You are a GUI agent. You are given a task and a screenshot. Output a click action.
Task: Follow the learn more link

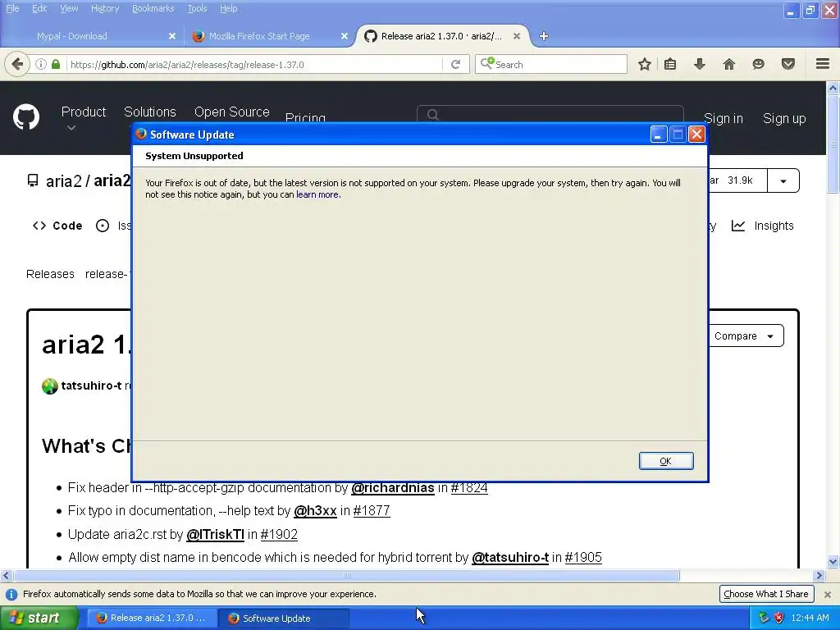click(317, 194)
